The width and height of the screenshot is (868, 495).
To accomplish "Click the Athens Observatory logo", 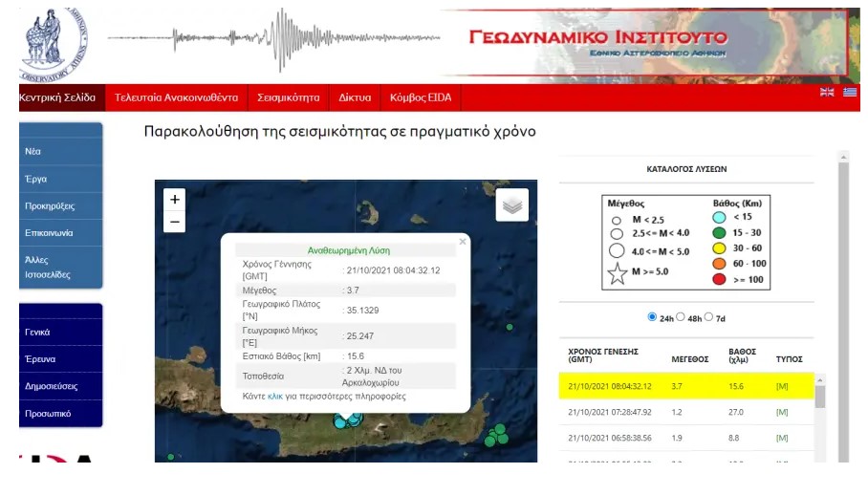I will 54,44.
